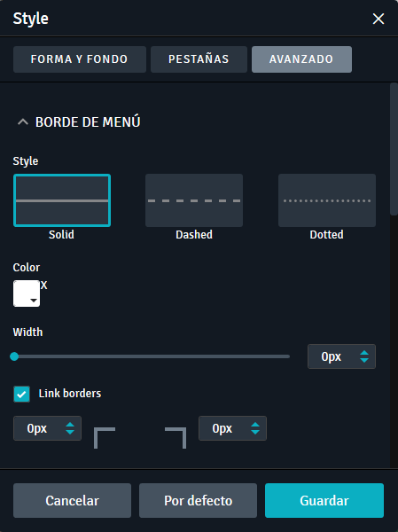Click the Por defecto button
The image size is (398, 532).
(199, 500)
